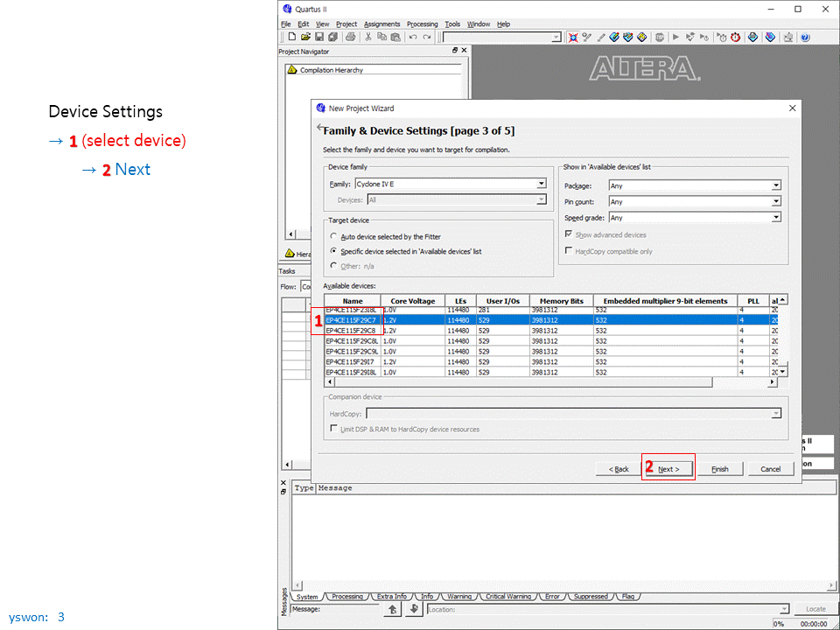
Task: Click the next message down-arrow icon
Action: tap(414, 609)
